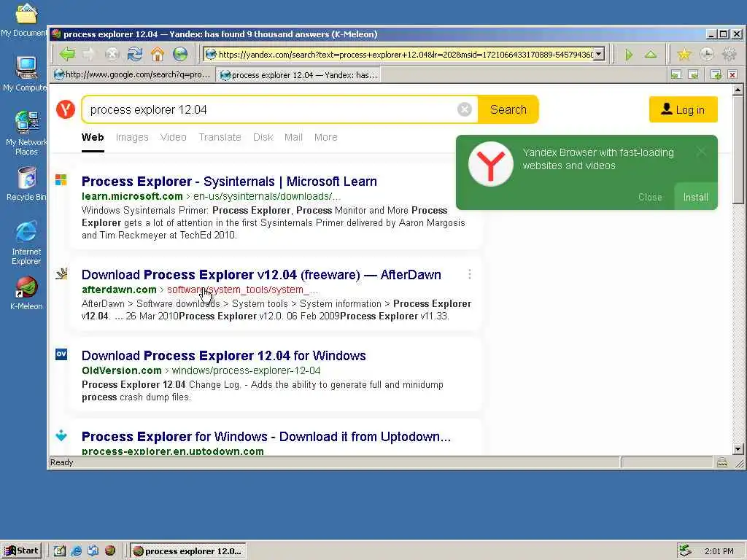747x560 pixels.
Task: Open history clock icon
Action: (x=707, y=54)
